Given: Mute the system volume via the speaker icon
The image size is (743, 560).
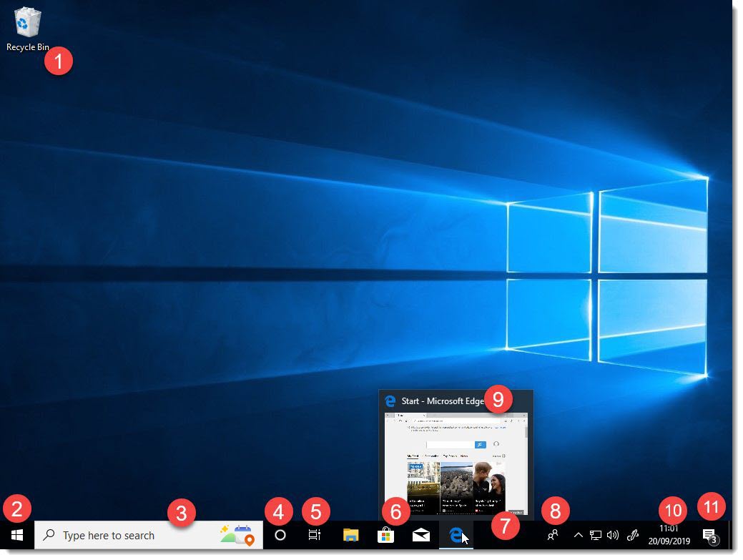Looking at the screenshot, I should point(613,535).
